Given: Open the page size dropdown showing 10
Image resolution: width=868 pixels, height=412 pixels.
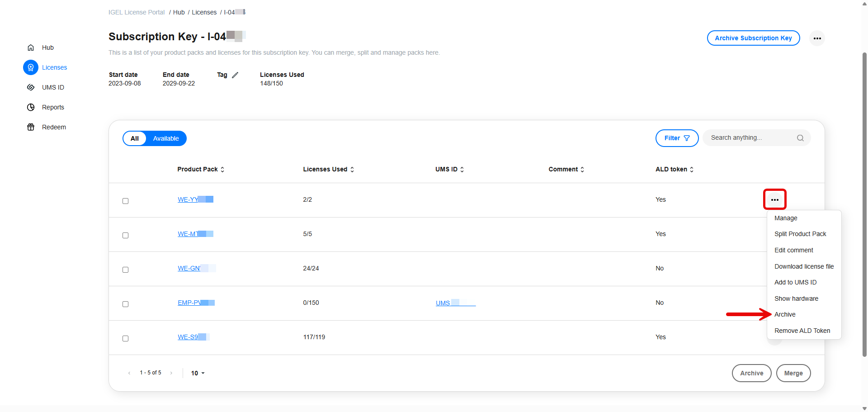Looking at the screenshot, I should [x=198, y=373].
